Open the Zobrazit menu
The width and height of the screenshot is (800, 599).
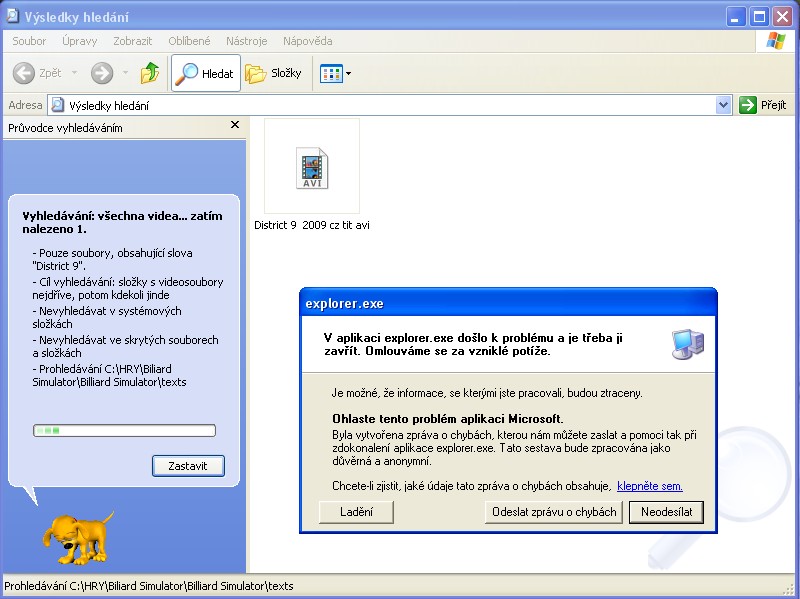(x=133, y=41)
